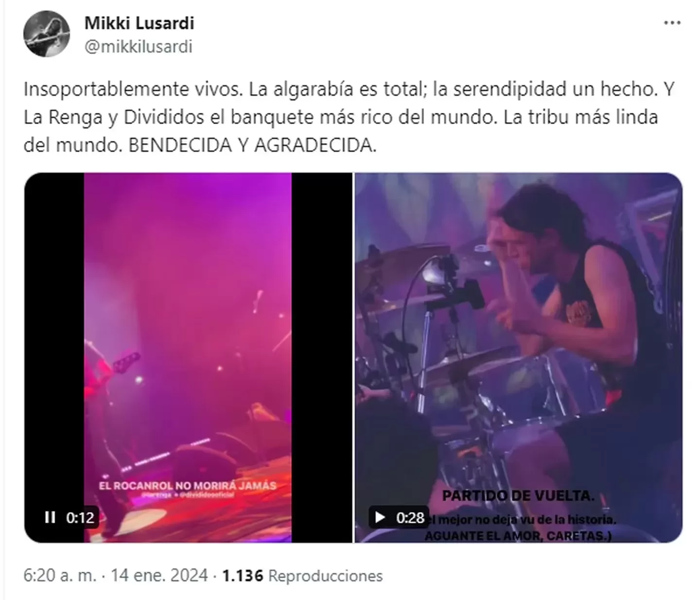
Task: Open the 6:20 a. m. timestamp link
Action: [x=60, y=576]
